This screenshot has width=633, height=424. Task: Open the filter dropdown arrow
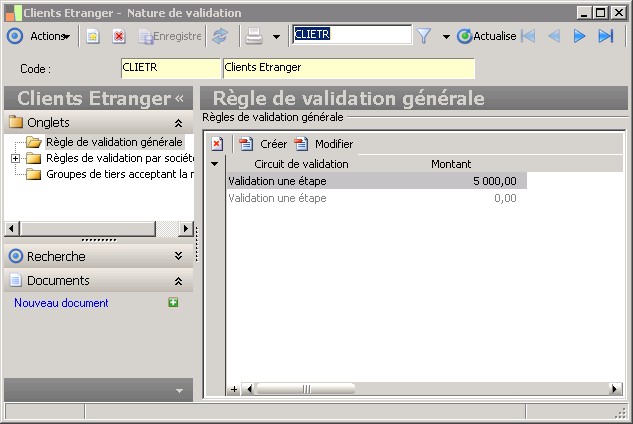(446, 37)
